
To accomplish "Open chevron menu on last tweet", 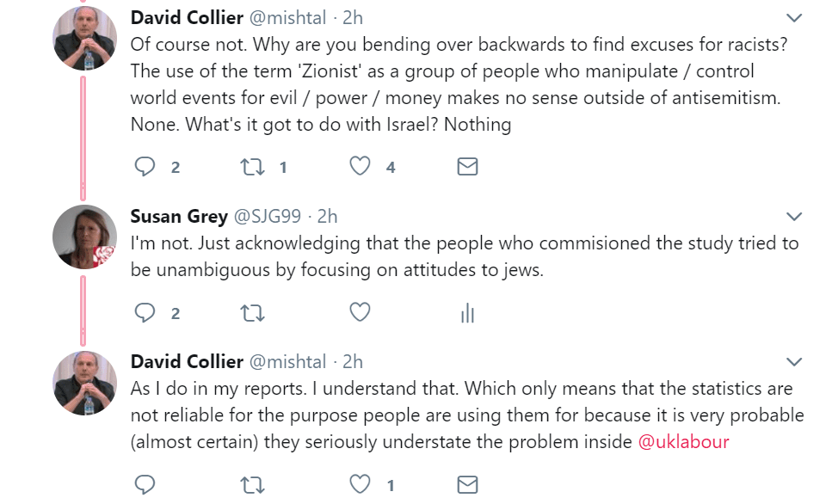I will point(794,362).
